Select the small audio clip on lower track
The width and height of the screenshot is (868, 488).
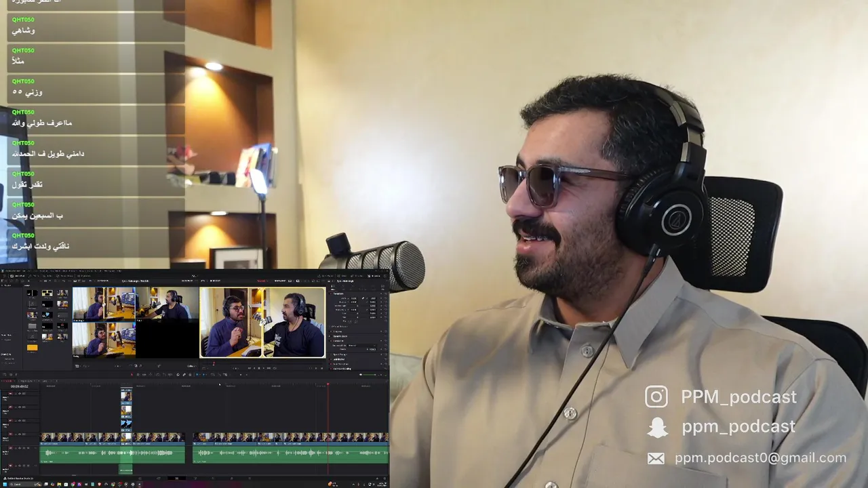coord(126,469)
